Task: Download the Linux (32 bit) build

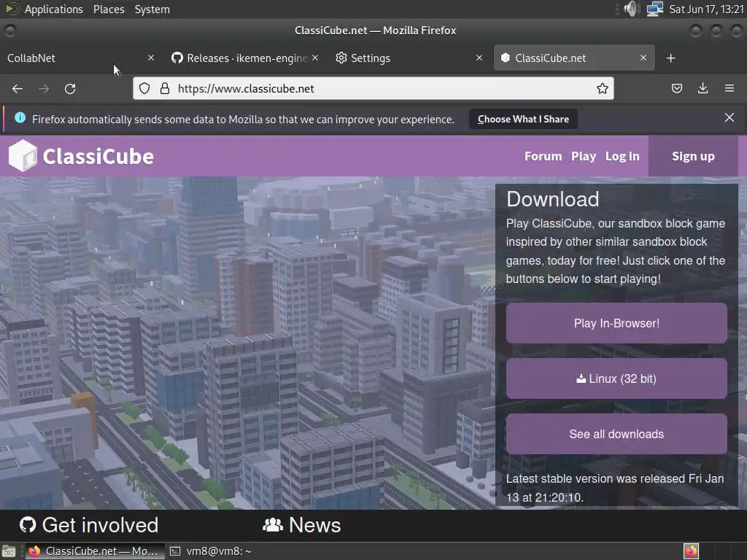Action: coord(616,378)
